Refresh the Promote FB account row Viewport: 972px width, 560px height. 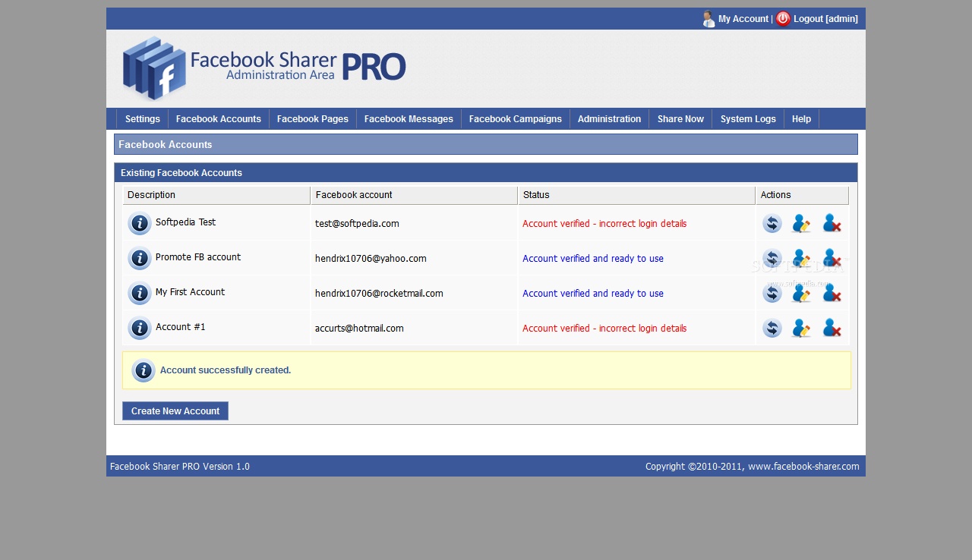pos(772,258)
